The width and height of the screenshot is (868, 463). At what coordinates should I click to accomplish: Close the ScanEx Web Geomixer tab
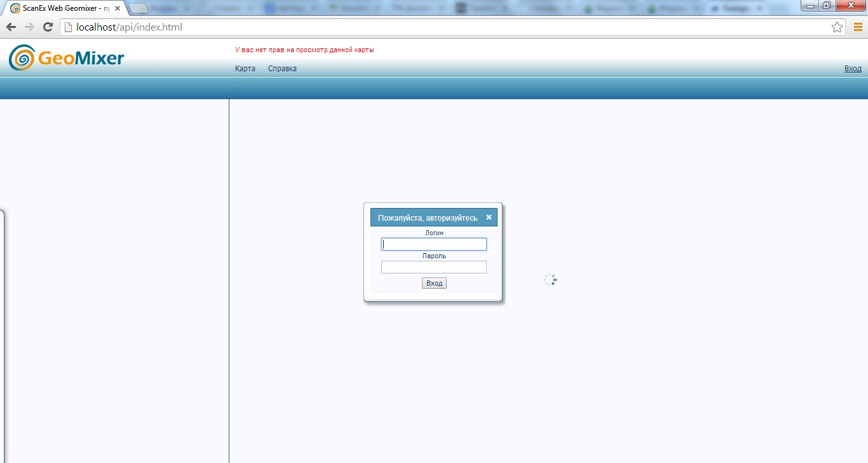[x=118, y=9]
